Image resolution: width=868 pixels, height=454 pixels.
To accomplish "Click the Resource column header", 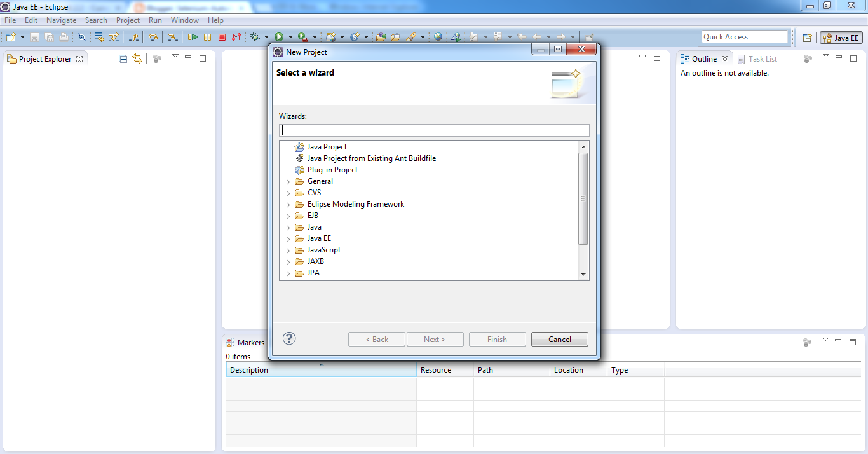I will [x=445, y=369].
